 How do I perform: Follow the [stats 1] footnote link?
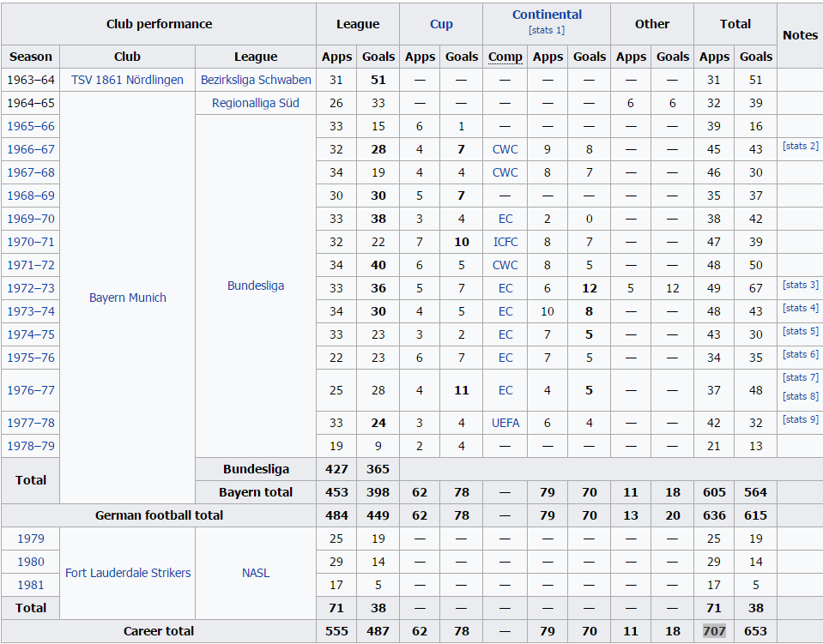click(547, 30)
